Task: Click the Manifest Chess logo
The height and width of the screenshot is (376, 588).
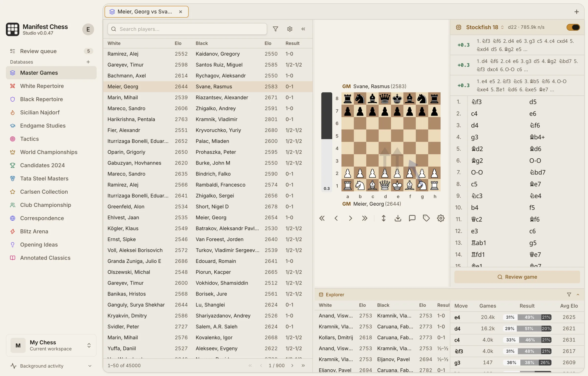Action: pyautogui.click(x=12, y=29)
